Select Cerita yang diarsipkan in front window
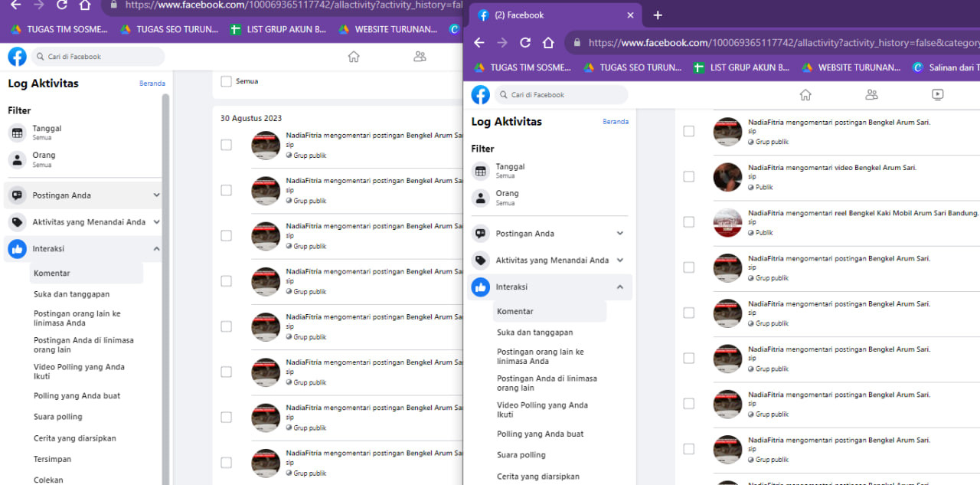This screenshot has height=485, width=980. click(x=538, y=477)
